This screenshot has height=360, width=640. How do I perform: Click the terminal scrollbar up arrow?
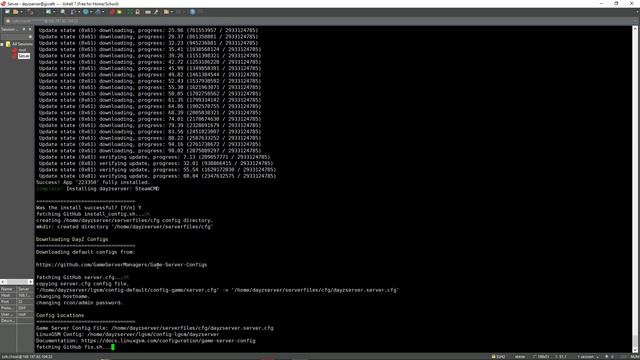tap(635, 29)
